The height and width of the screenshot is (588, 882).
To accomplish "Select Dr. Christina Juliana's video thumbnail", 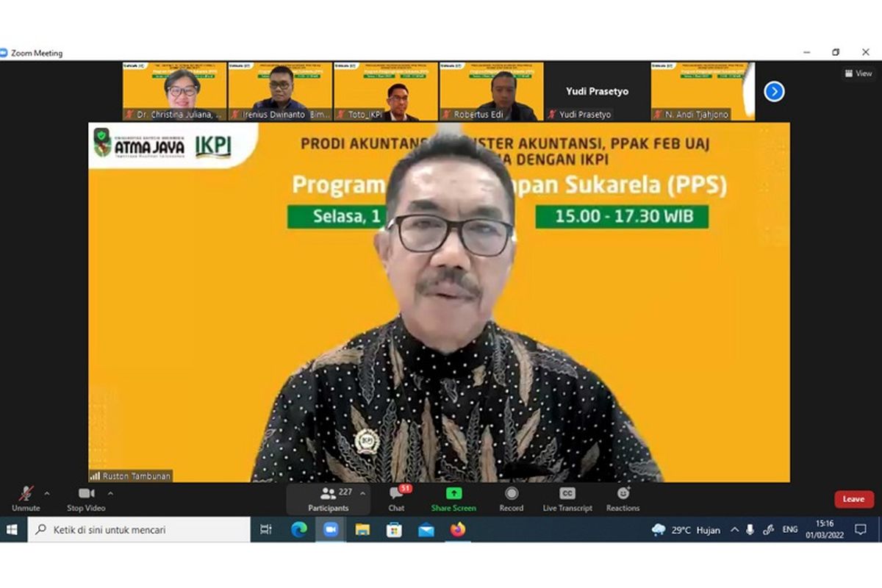I will point(175,91).
